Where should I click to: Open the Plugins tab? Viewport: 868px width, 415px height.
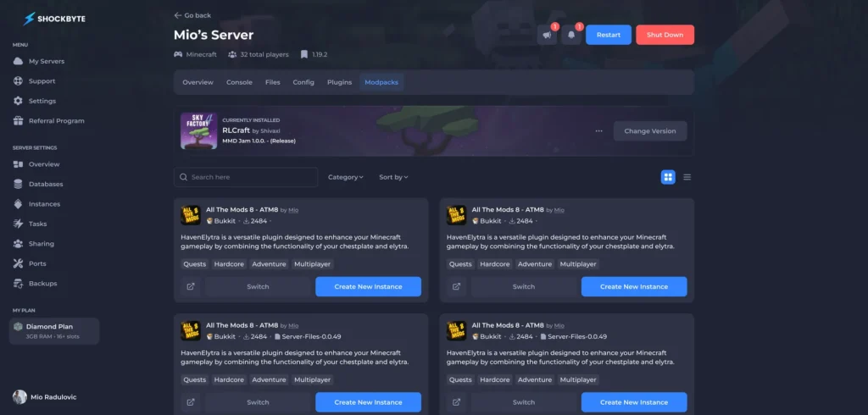(x=339, y=82)
